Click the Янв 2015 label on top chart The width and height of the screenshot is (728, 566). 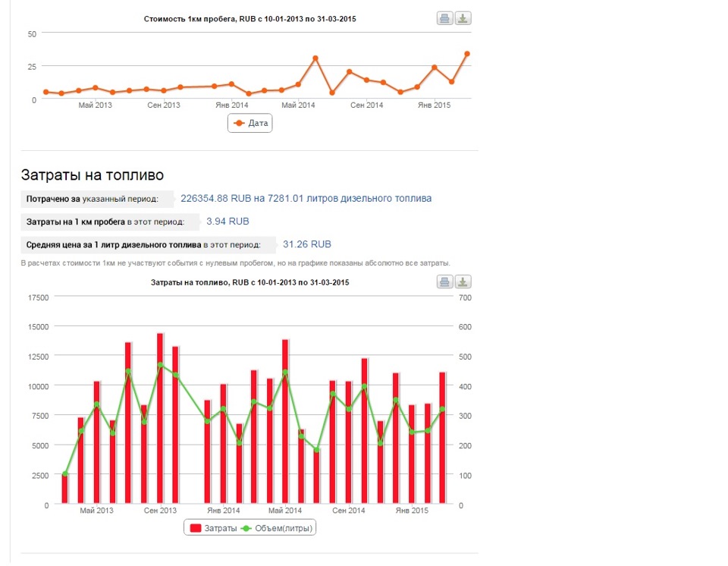[x=434, y=105]
